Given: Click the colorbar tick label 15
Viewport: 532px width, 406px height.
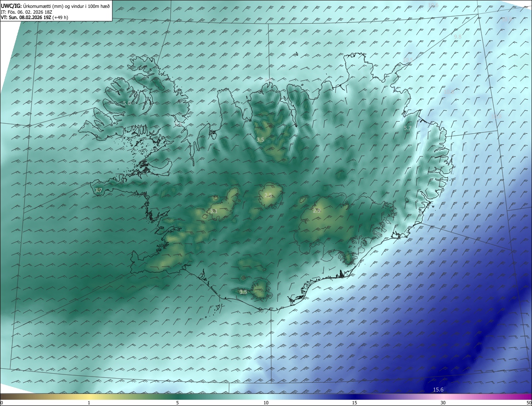Looking at the screenshot, I should (x=355, y=403).
